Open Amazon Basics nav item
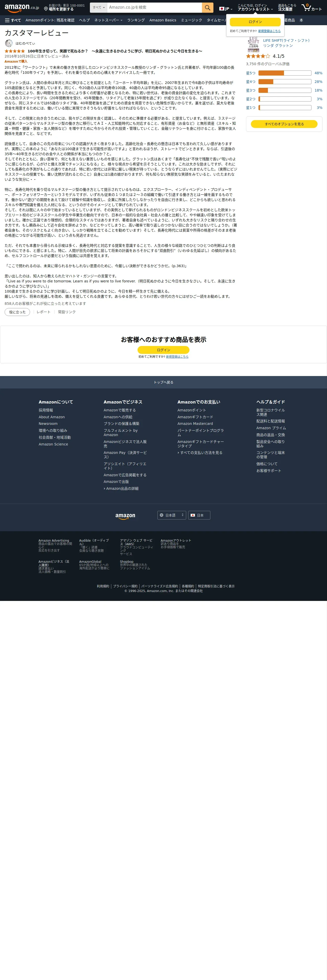This screenshot has width=327, height=980. coord(162,20)
